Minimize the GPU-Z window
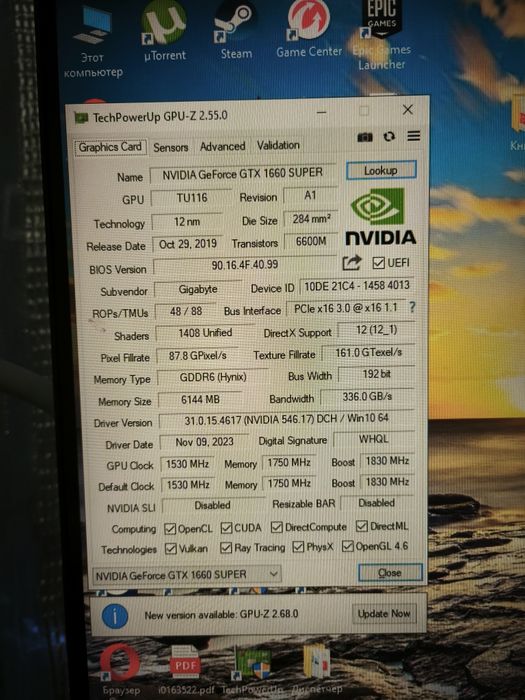 321,112
